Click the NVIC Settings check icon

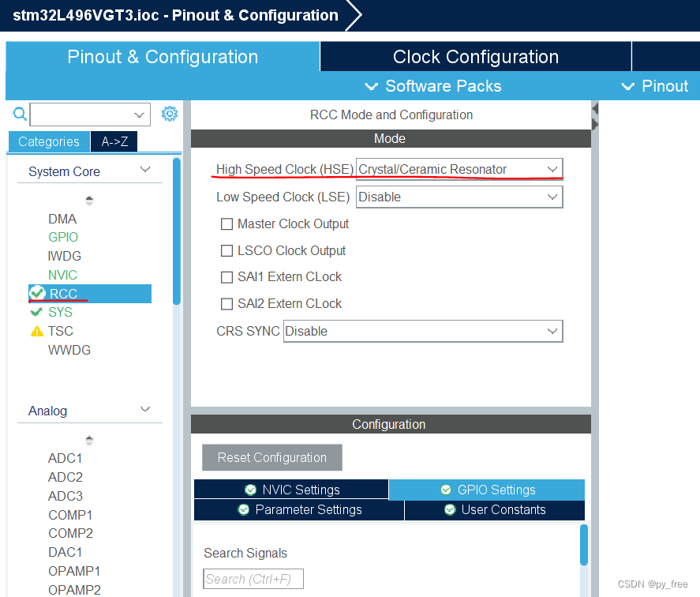pos(250,490)
